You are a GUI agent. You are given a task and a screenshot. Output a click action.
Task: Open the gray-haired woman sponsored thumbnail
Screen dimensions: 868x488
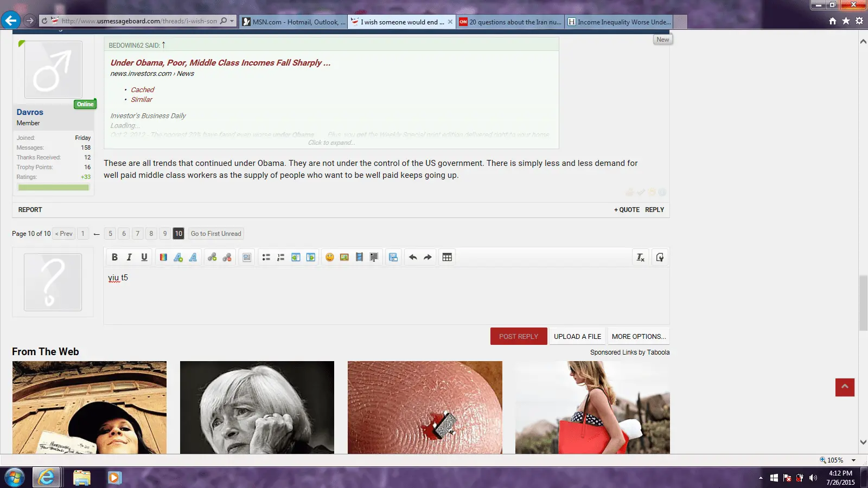257,408
